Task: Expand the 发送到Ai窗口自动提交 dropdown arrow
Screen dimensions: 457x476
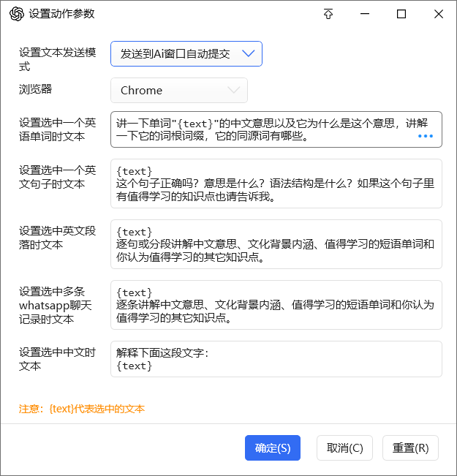Action: [x=248, y=53]
